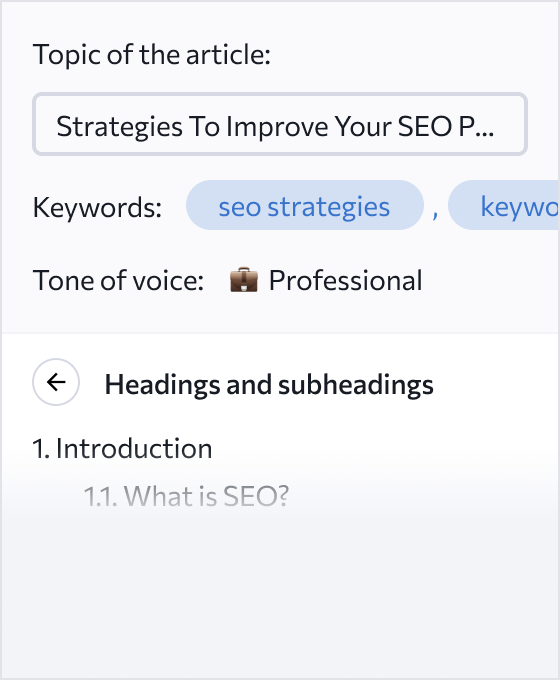The width and height of the screenshot is (560, 680).
Task: Open the Professional tone of voice option
Action: coord(326,280)
